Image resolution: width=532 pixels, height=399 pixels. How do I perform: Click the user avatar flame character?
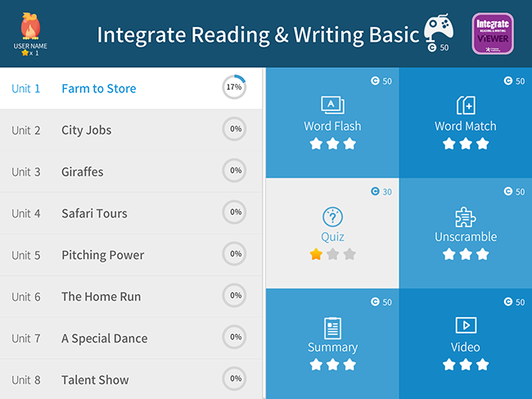[30, 26]
